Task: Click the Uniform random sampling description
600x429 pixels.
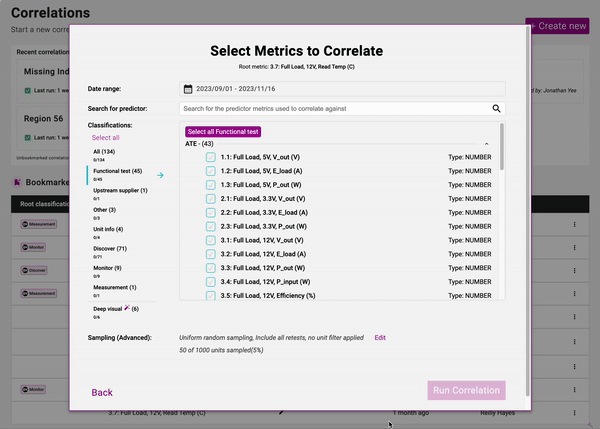Action: [x=271, y=338]
